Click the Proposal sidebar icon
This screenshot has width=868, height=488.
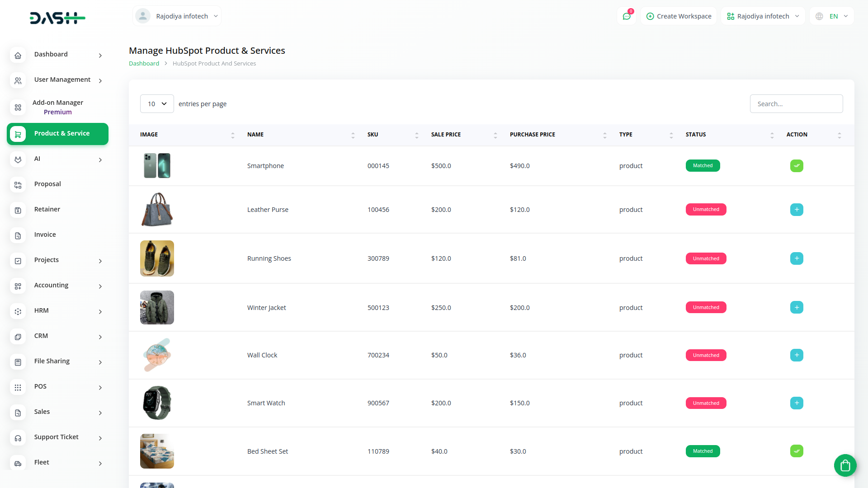[x=18, y=185]
